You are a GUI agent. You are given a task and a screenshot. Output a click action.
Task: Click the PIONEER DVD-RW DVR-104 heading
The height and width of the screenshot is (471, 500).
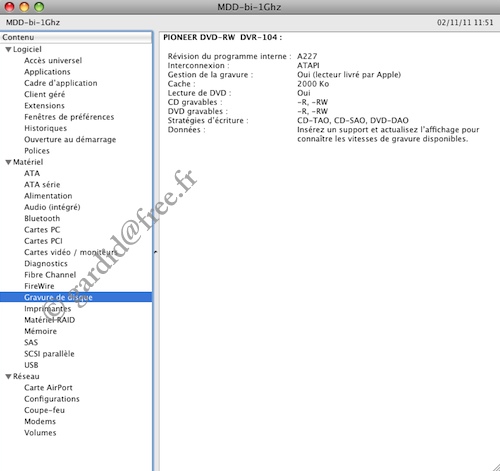pyautogui.click(x=222, y=37)
